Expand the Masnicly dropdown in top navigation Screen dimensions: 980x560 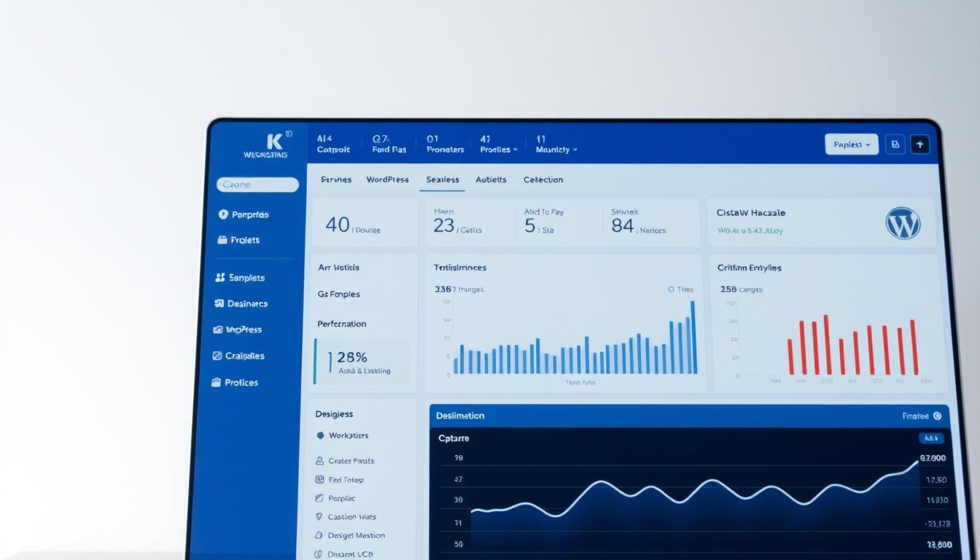556,149
